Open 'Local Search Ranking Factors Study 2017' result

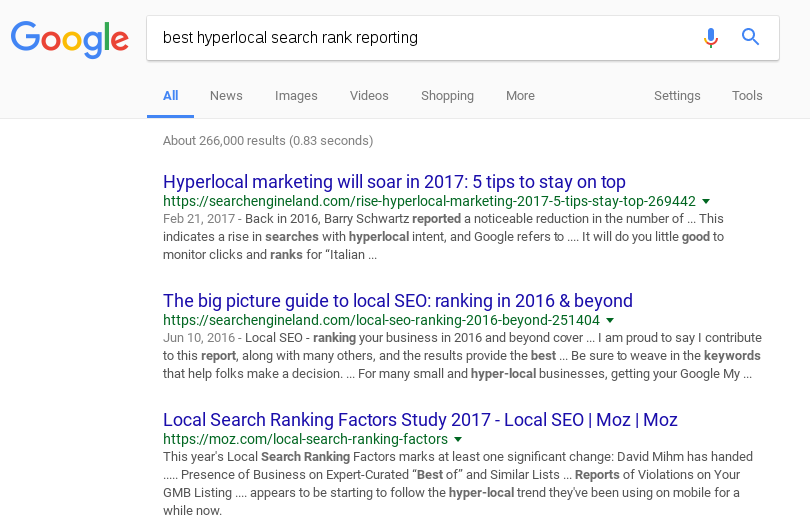[x=420, y=419]
